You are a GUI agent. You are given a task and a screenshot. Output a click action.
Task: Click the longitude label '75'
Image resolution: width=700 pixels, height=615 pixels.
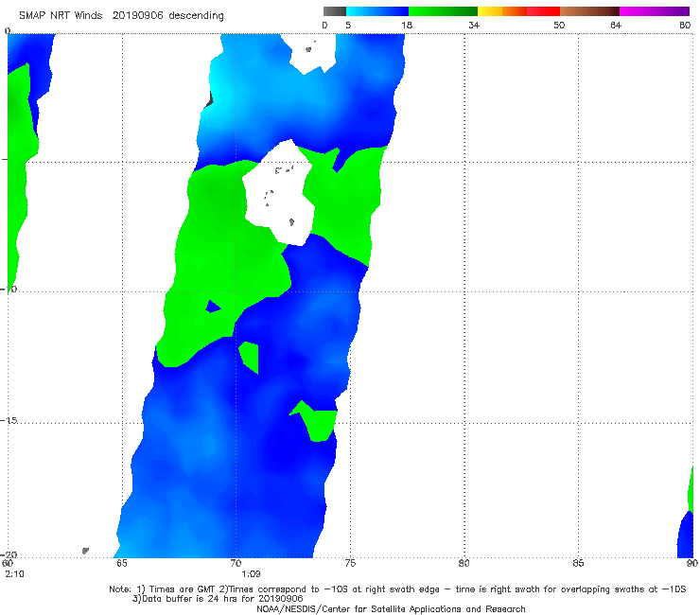[350, 563]
